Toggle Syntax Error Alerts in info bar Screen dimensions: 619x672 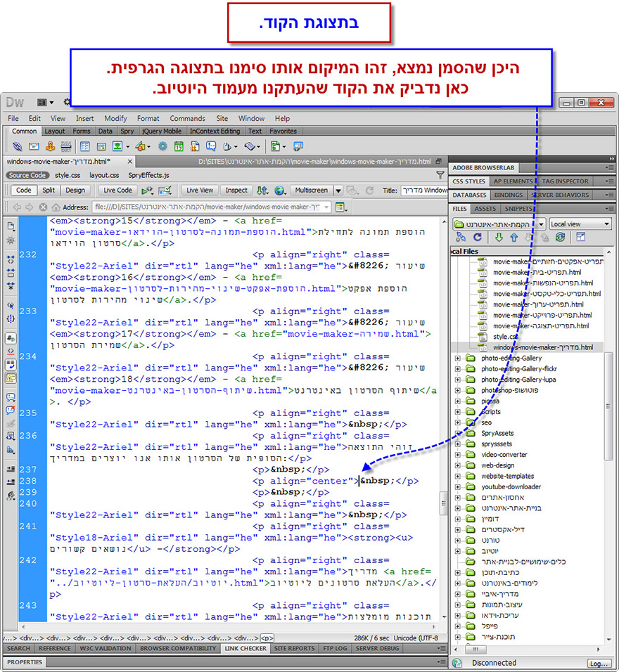pos(11,378)
